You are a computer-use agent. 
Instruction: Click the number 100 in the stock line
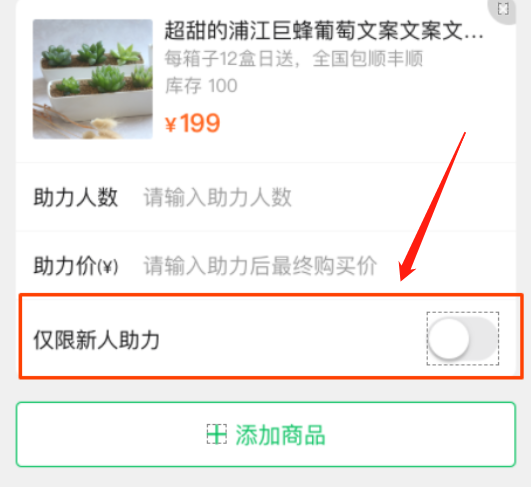(x=222, y=86)
